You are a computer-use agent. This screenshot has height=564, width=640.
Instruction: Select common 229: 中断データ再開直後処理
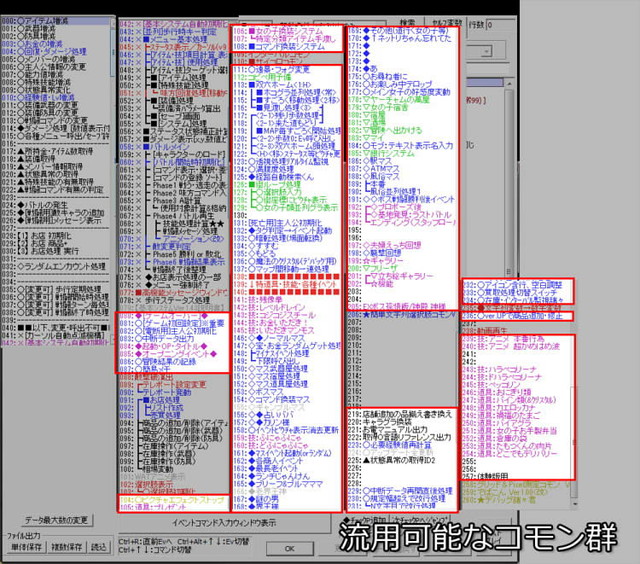pos(402,491)
